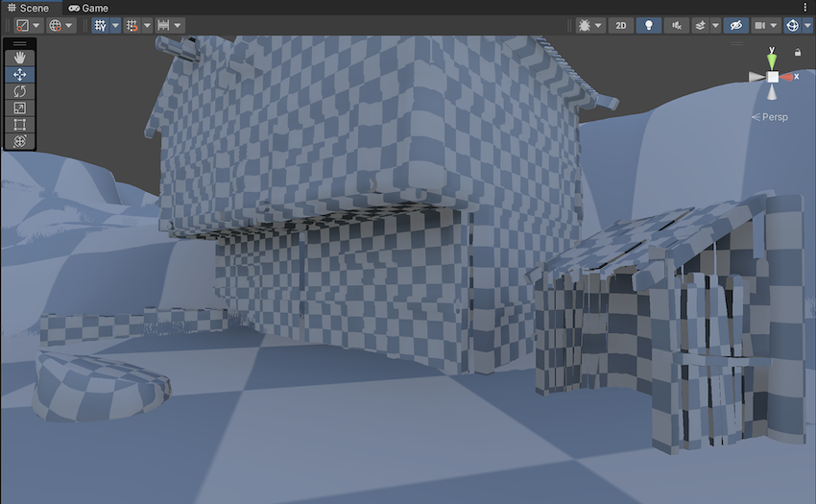The height and width of the screenshot is (504, 816).
Task: Click the gizmo rotation lock icon
Action: tap(798, 52)
